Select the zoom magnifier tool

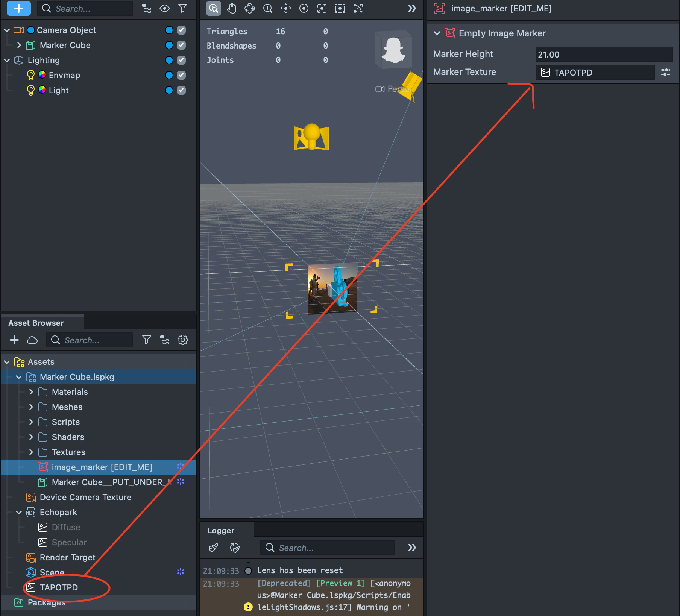coord(268,8)
